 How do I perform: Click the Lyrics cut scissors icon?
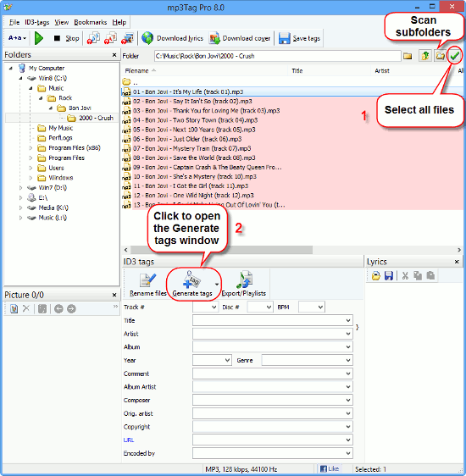(x=405, y=275)
